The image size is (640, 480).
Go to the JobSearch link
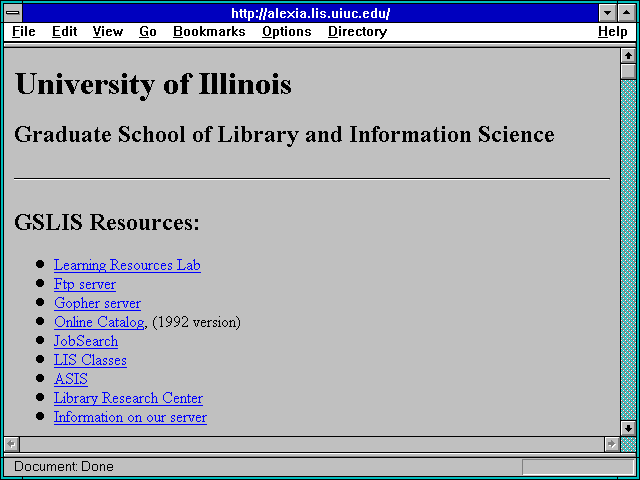point(86,341)
